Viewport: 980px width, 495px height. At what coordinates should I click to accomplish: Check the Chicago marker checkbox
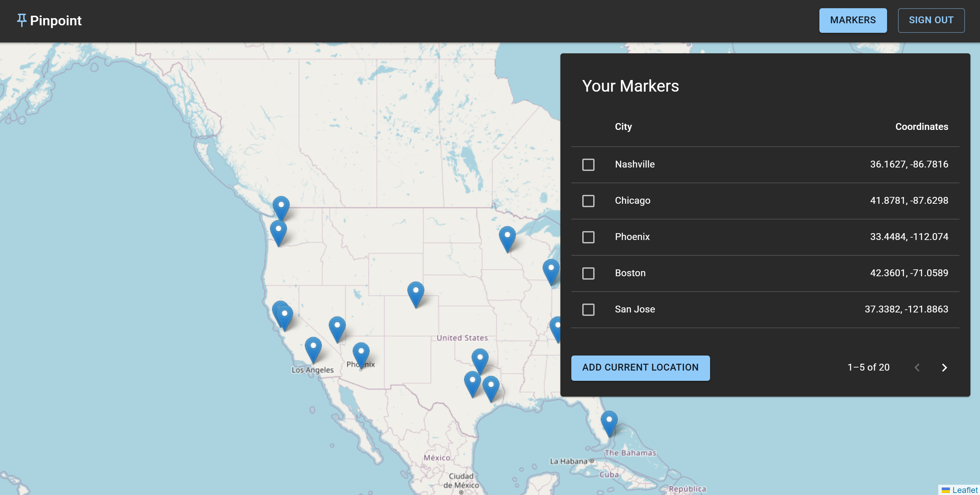click(588, 201)
